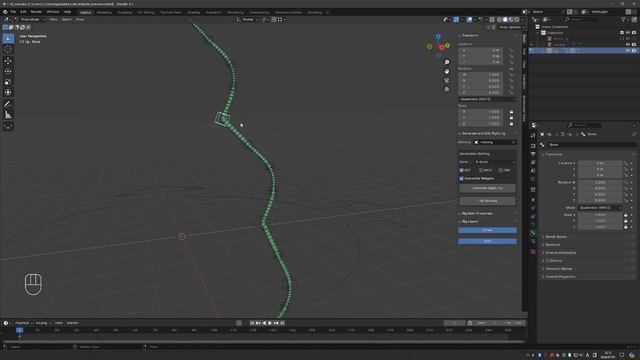
Task: Click the Blender logo menu icon
Action: pos(5,12)
